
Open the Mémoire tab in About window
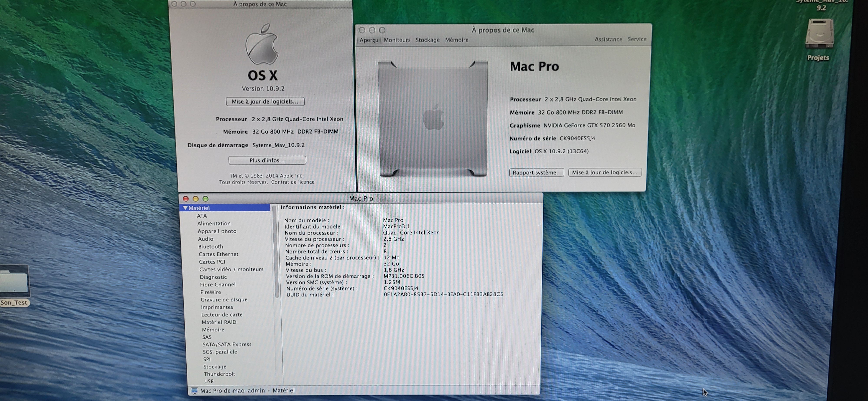457,40
